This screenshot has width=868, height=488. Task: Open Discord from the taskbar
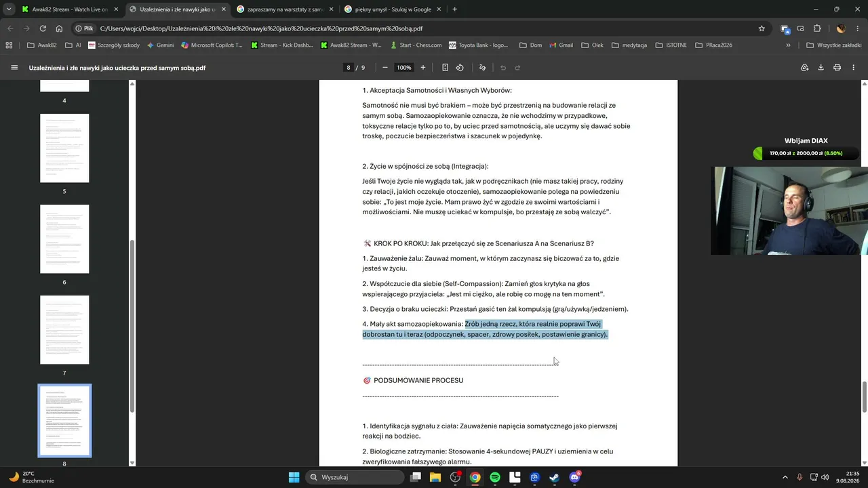pos(574,477)
